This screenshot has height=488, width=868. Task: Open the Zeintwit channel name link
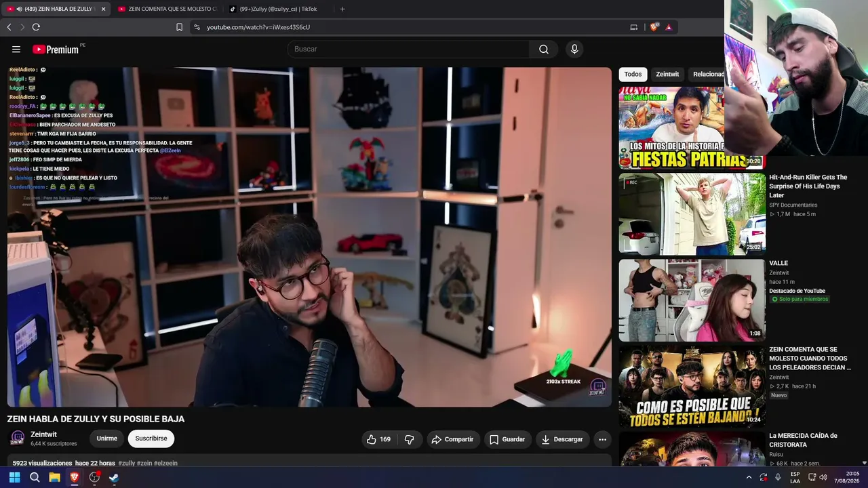pos(43,434)
